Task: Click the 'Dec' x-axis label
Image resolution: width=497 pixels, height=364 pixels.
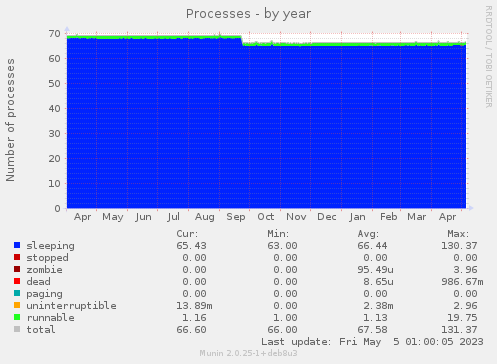Action: point(327,217)
